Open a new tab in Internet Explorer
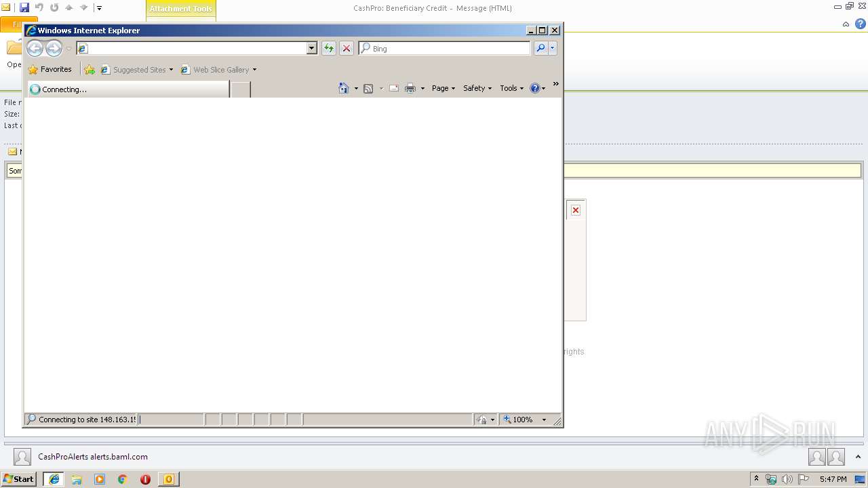Viewport: 868px width, 488px height. point(240,89)
